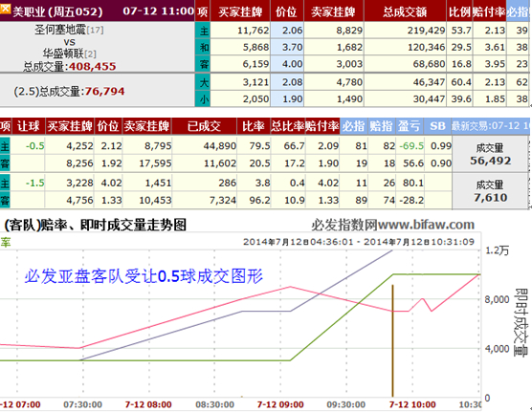Open team link 华盛顿联

click(63, 54)
